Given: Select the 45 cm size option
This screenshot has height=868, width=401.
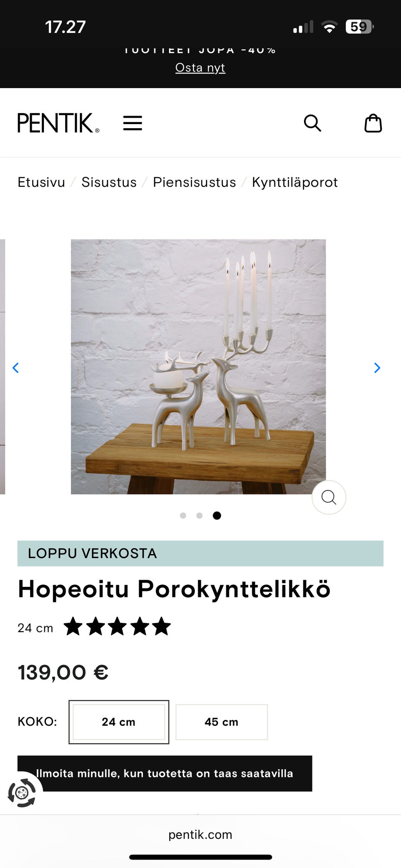Looking at the screenshot, I should [221, 722].
